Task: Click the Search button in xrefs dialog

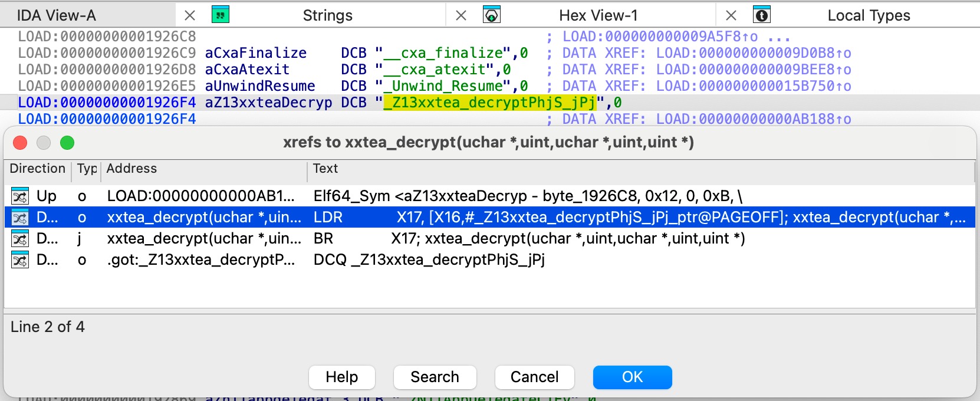Action: point(435,377)
